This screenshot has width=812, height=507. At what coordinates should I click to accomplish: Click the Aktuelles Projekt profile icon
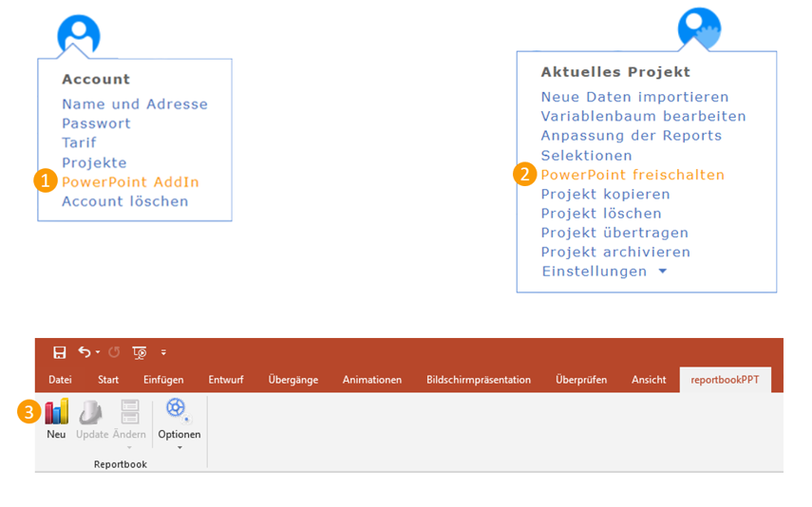pyautogui.click(x=699, y=28)
